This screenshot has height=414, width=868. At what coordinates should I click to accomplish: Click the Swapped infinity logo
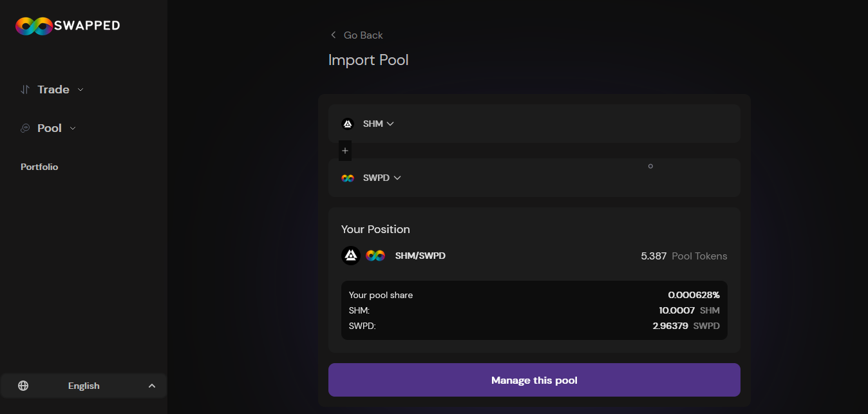(34, 26)
